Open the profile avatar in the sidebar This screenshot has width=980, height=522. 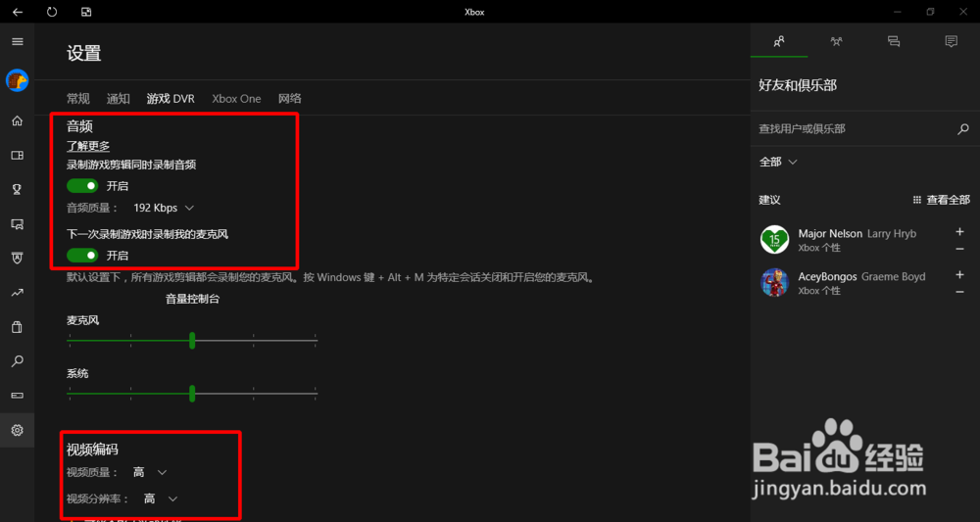(x=18, y=80)
